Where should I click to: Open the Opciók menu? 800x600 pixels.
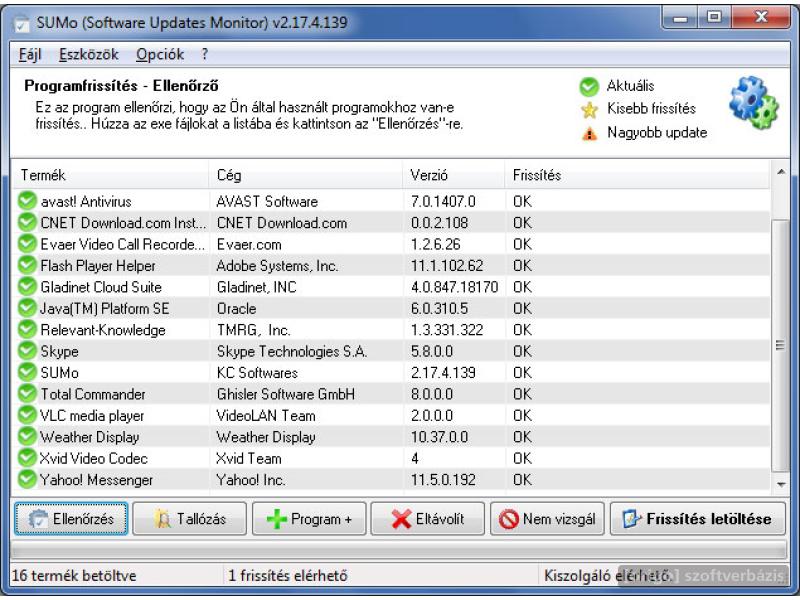pyautogui.click(x=160, y=54)
